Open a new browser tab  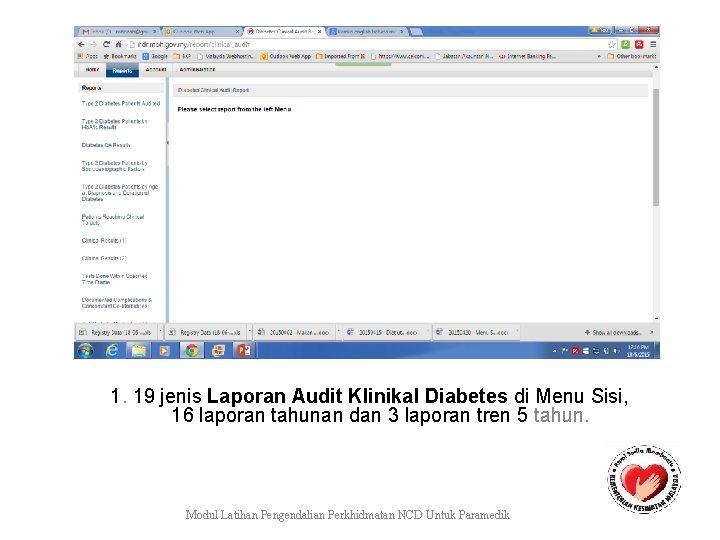[416, 32]
